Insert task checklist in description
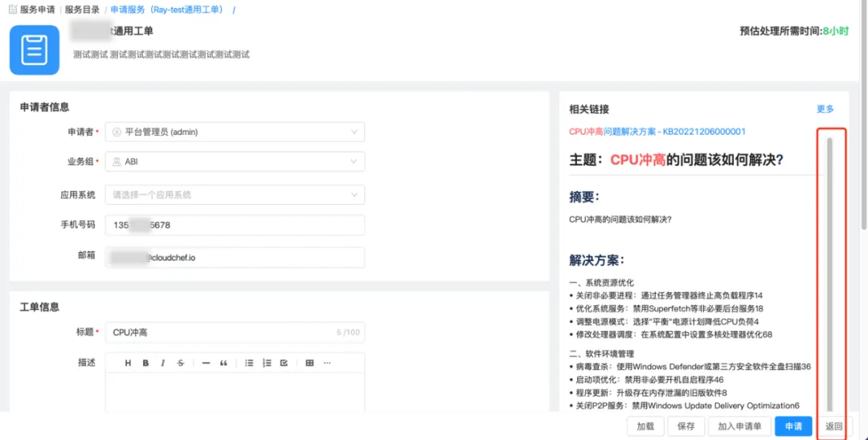The width and height of the screenshot is (868, 440). click(284, 363)
